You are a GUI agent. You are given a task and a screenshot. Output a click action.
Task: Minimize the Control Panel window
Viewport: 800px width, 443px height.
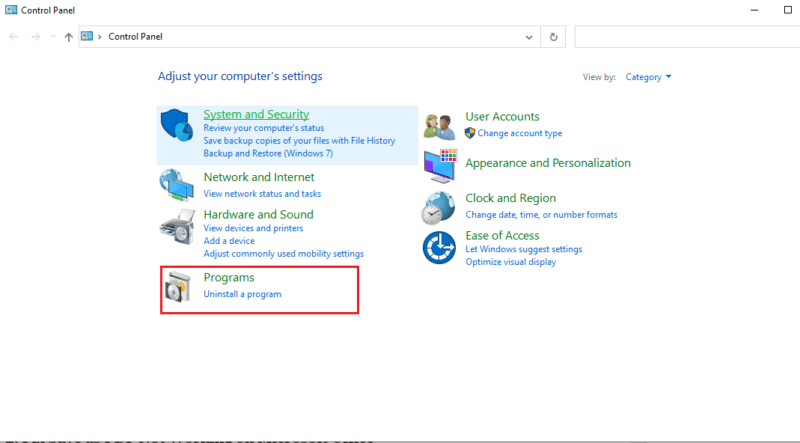coord(755,10)
